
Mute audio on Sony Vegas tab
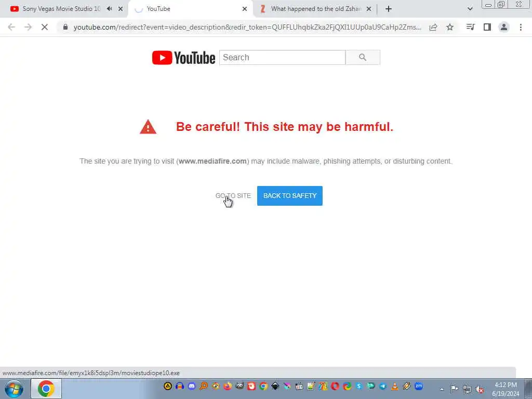pyautogui.click(x=109, y=9)
